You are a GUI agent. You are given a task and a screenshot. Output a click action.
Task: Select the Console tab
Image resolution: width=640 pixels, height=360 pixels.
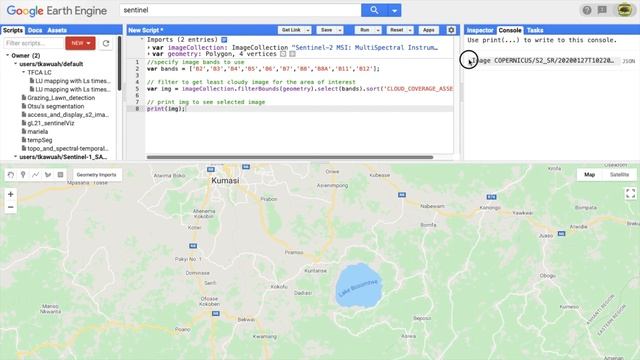(x=510, y=30)
